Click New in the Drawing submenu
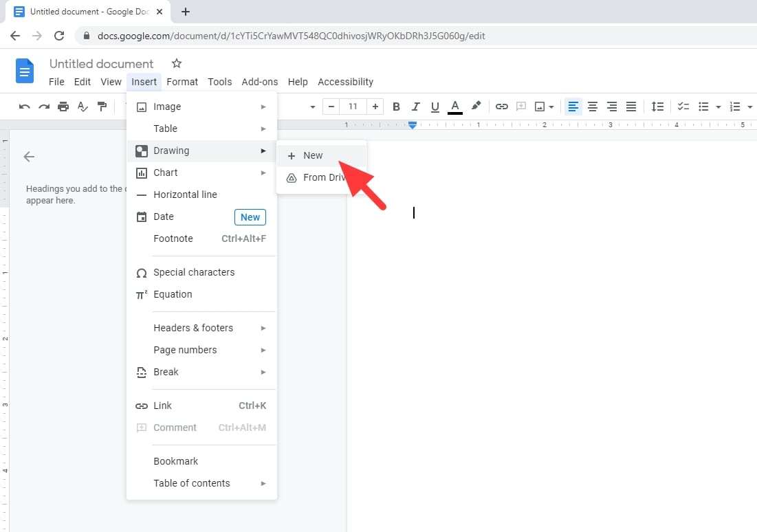Viewport: 757px width, 532px height. tap(313, 155)
